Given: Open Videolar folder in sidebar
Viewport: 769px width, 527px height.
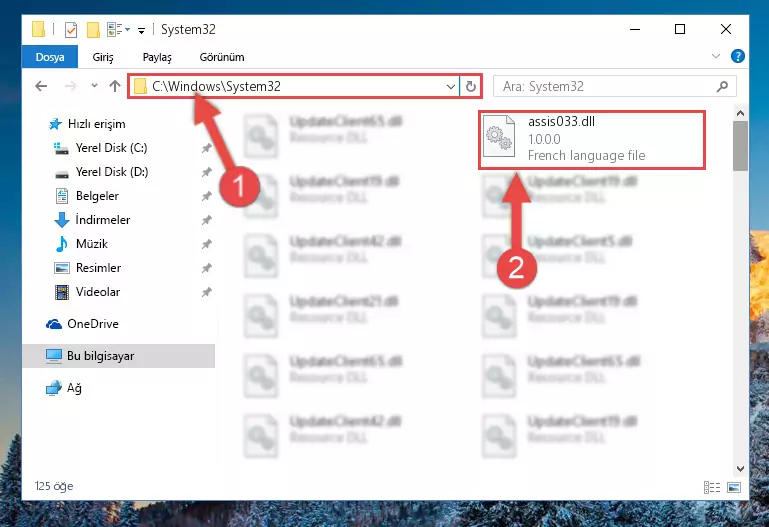Looking at the screenshot, I should pos(98,292).
